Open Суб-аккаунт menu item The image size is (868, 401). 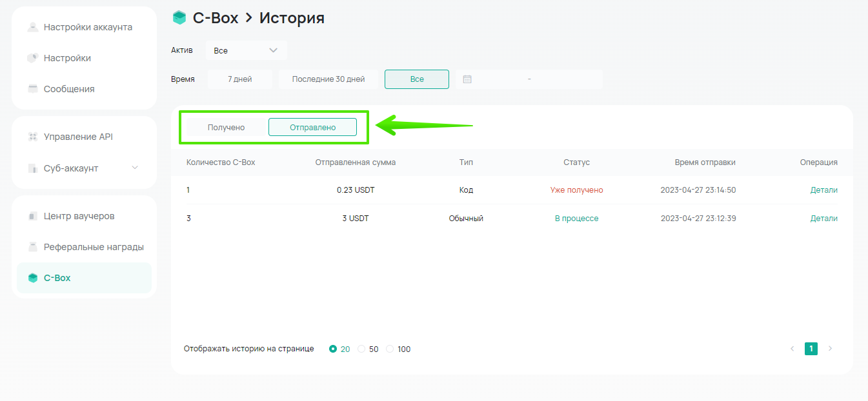pos(84,168)
